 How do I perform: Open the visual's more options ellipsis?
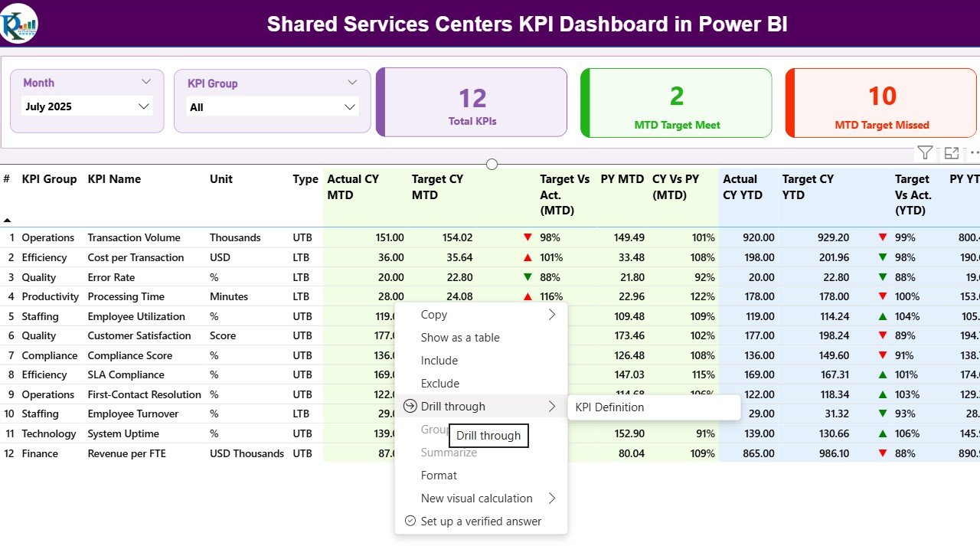tap(974, 152)
